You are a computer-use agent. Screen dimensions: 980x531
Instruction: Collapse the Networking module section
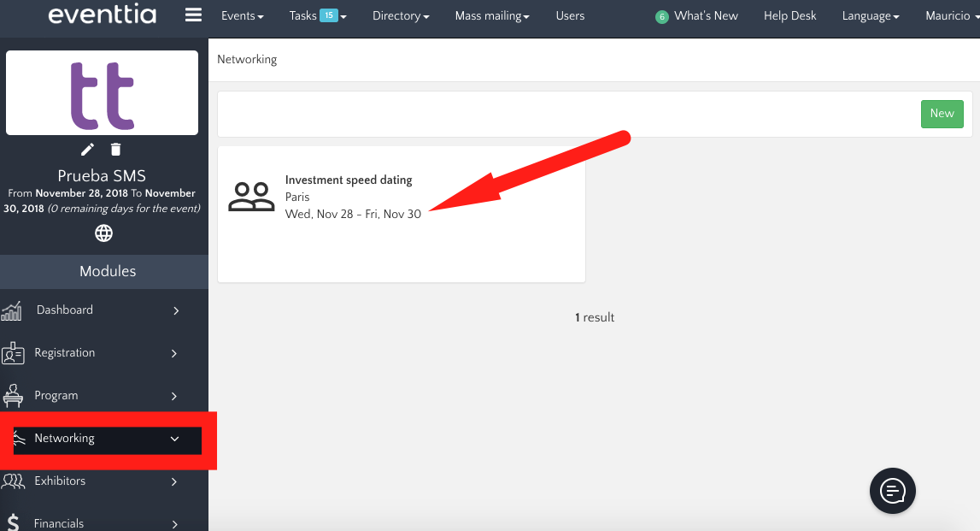click(174, 439)
